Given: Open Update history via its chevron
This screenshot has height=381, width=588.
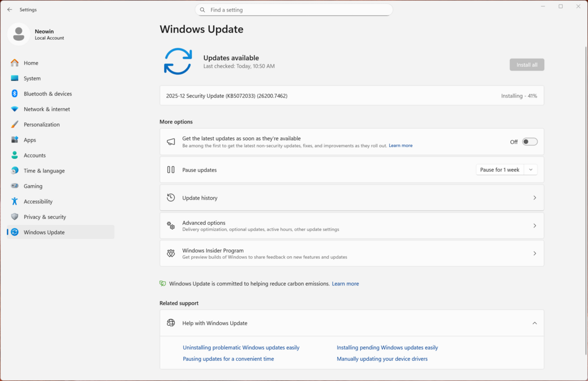Looking at the screenshot, I should pos(535,198).
